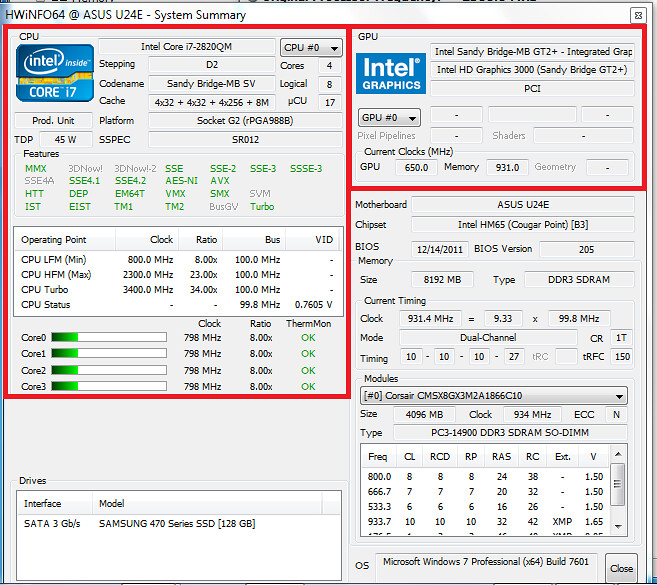Image resolution: width=657 pixels, height=585 pixels.
Task: Click the BIOS Version 205 field
Action: pos(587,249)
